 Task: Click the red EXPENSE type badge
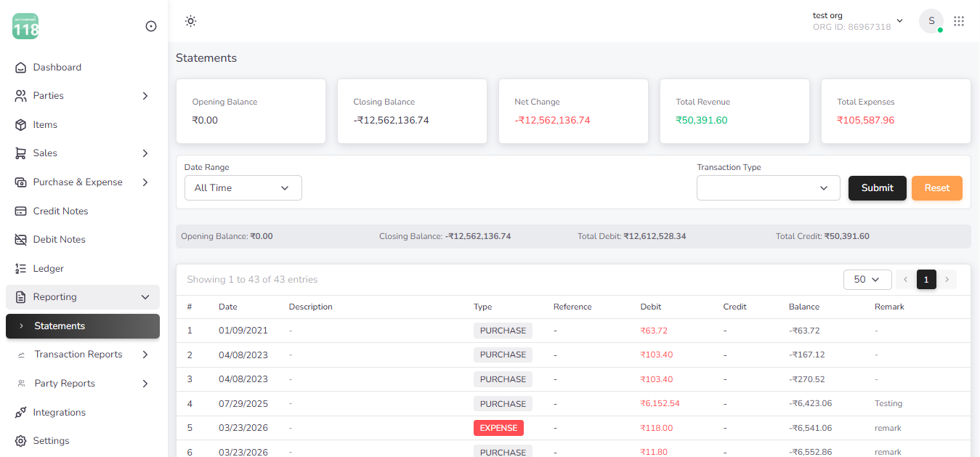click(498, 428)
